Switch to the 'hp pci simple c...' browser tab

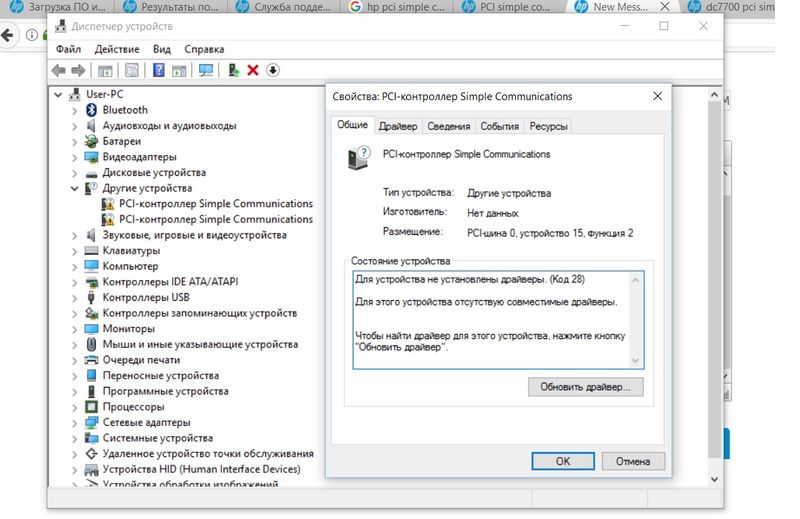point(396,7)
